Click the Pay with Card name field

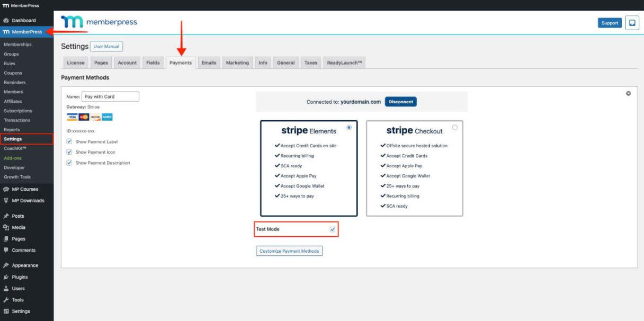tap(111, 96)
